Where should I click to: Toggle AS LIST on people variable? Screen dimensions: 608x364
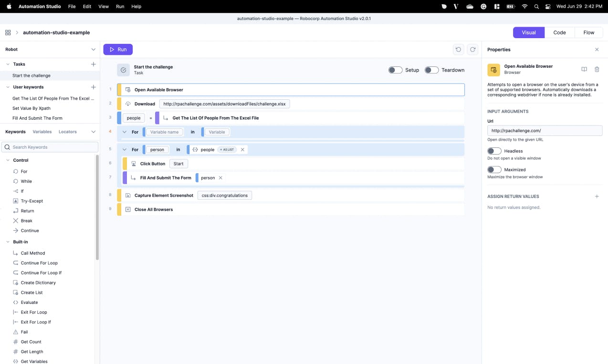click(x=227, y=150)
